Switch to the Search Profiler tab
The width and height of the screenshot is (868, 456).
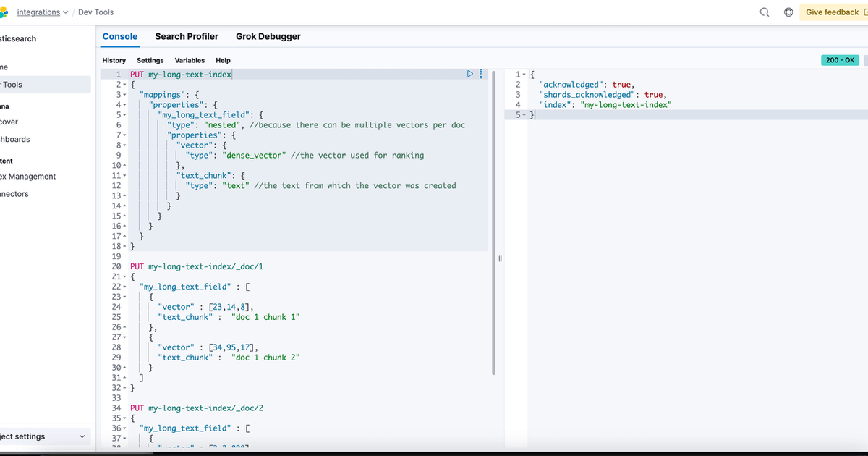coord(187,36)
